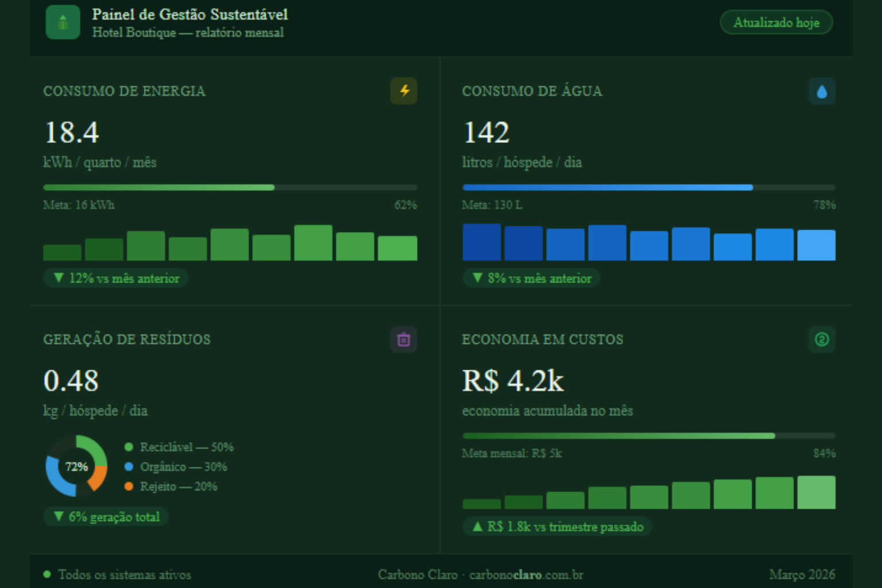Viewport: 882px width, 588px height.
Task: Click the green status dot in footer
Action: pos(47,574)
